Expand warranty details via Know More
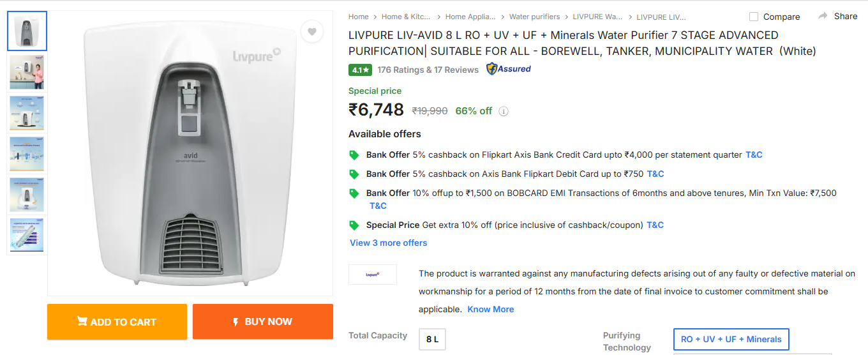868x355 pixels. 490,309
